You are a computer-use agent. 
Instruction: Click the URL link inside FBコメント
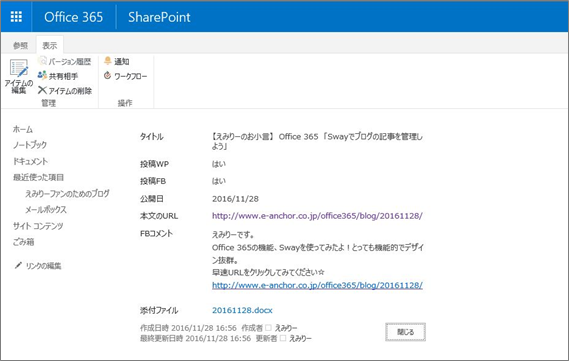coord(317,285)
